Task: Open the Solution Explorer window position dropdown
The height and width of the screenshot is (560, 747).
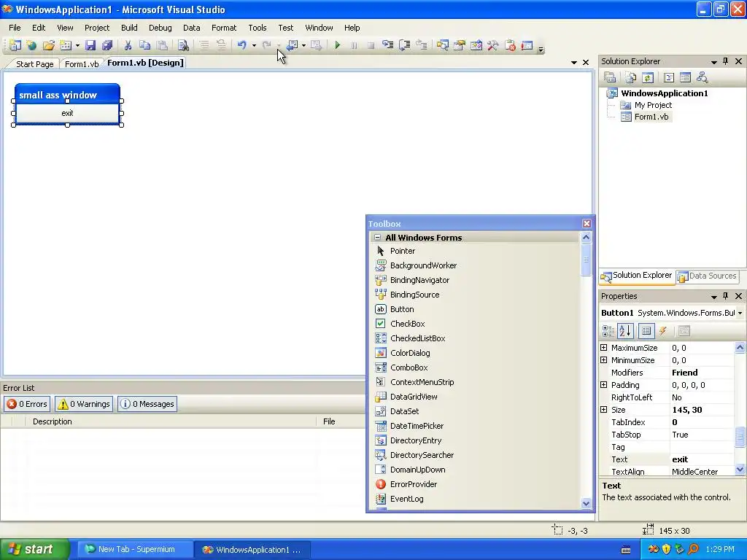Action: [x=713, y=61]
